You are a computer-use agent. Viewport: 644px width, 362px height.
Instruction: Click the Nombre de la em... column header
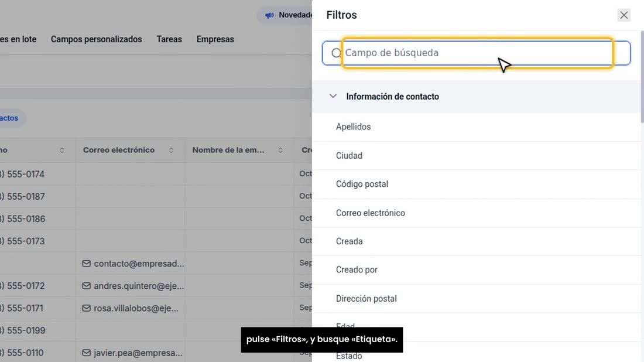pyautogui.click(x=228, y=151)
